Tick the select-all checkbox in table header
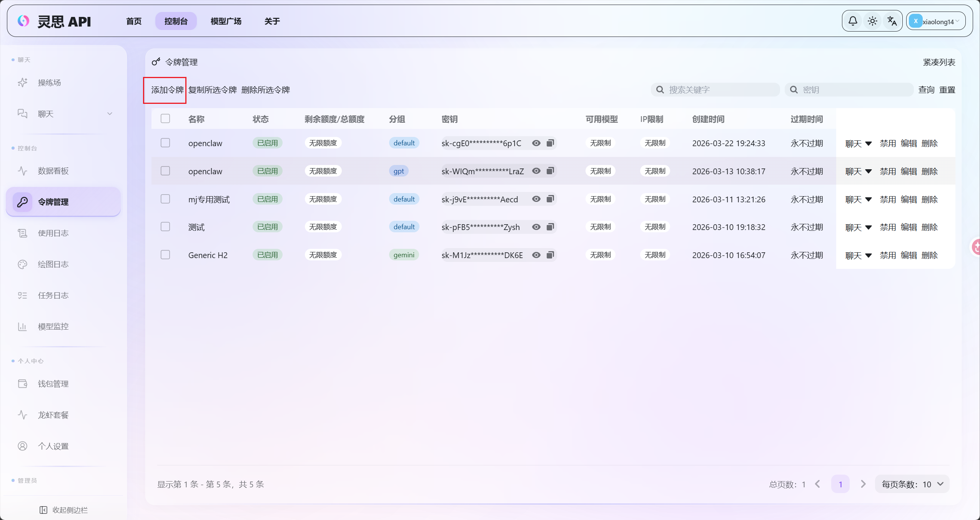The height and width of the screenshot is (520, 980). (165, 118)
